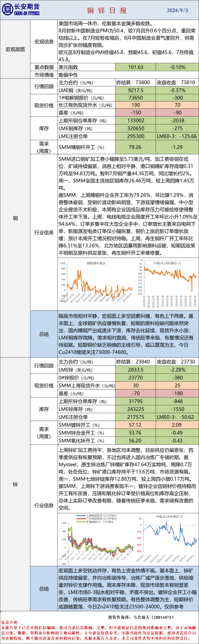
Task: Click the 0#锌报价 value 23770
Action: point(136,377)
